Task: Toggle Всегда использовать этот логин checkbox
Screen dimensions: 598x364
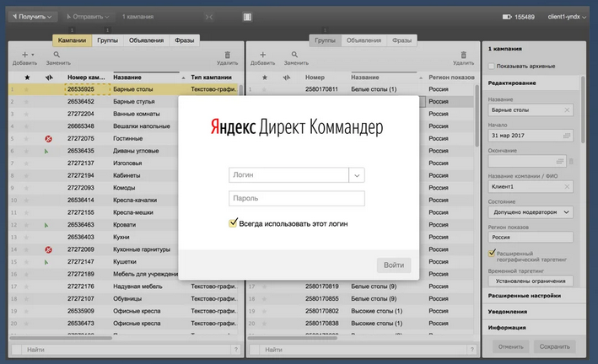Action: (233, 223)
